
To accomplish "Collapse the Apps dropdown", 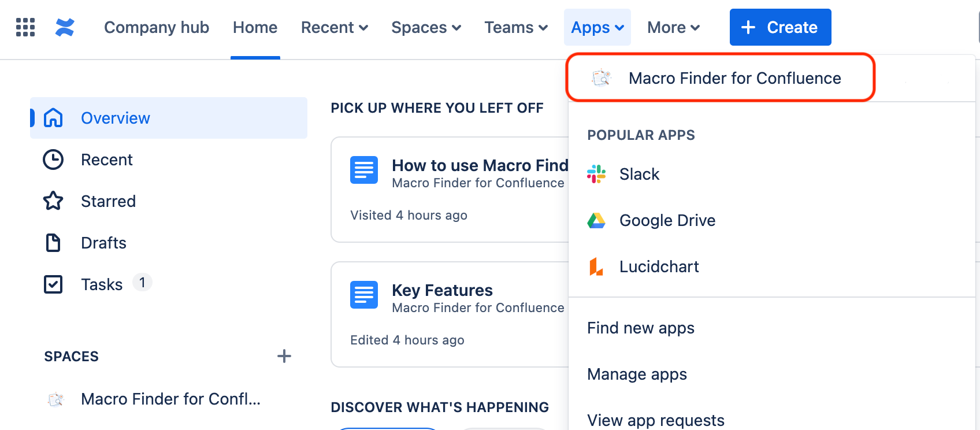I will click(597, 27).
